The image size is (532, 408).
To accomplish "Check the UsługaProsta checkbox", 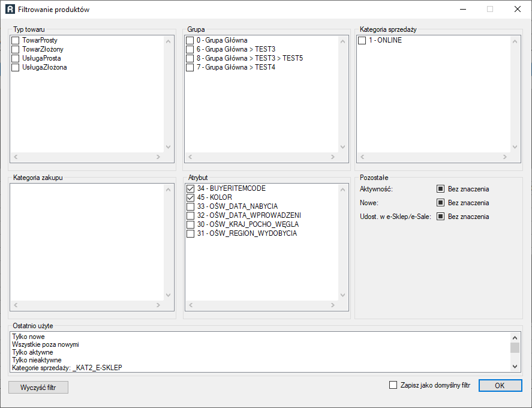I will 15,58.
